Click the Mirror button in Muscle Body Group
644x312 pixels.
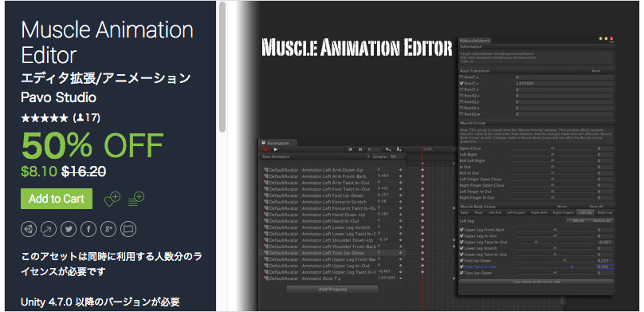point(561,207)
